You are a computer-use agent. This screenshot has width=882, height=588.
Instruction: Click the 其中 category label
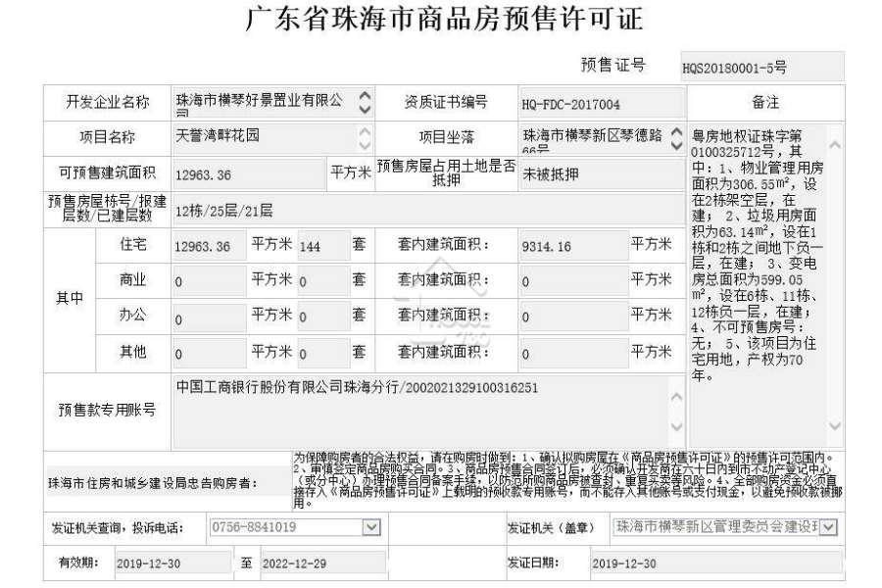(x=70, y=298)
